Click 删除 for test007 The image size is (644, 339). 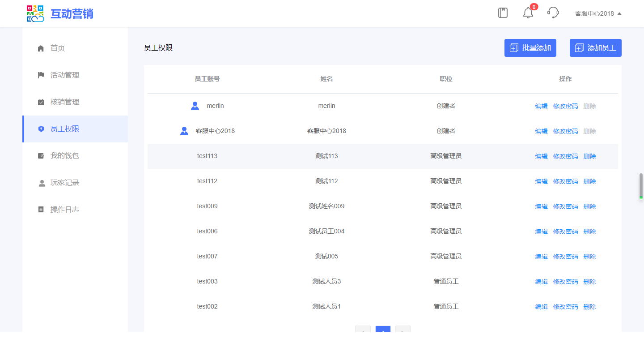click(590, 257)
